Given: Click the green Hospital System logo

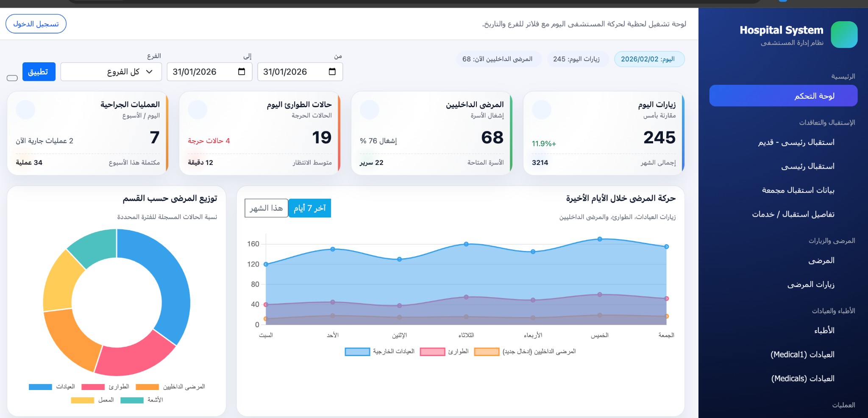Looking at the screenshot, I should pyautogui.click(x=844, y=35).
